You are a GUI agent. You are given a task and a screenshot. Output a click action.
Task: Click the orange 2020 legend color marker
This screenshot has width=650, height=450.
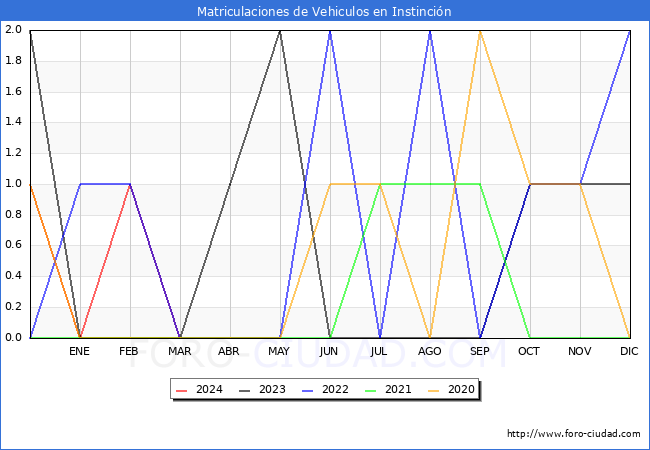click(434, 390)
